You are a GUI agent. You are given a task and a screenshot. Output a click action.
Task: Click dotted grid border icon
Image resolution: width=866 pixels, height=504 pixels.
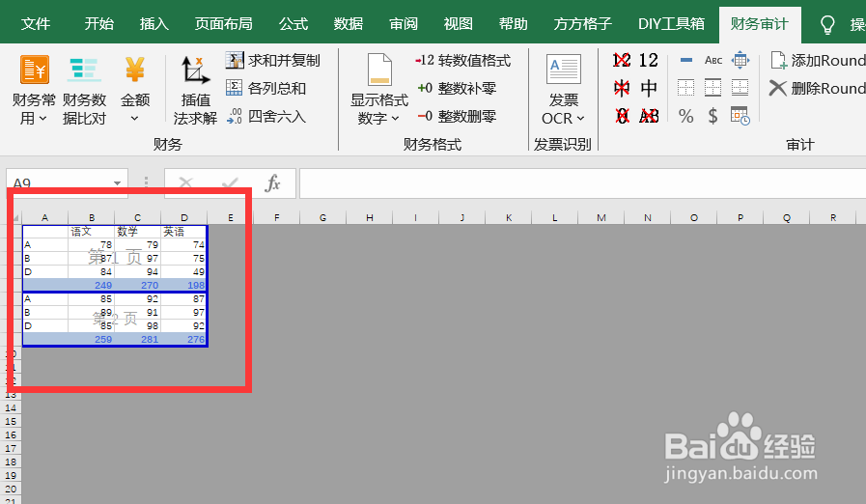click(x=686, y=88)
